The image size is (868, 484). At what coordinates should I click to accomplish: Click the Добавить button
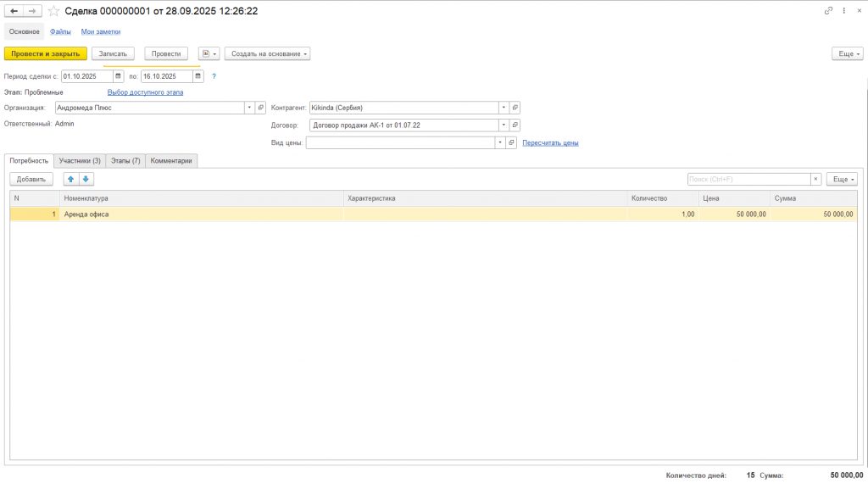tap(31, 179)
